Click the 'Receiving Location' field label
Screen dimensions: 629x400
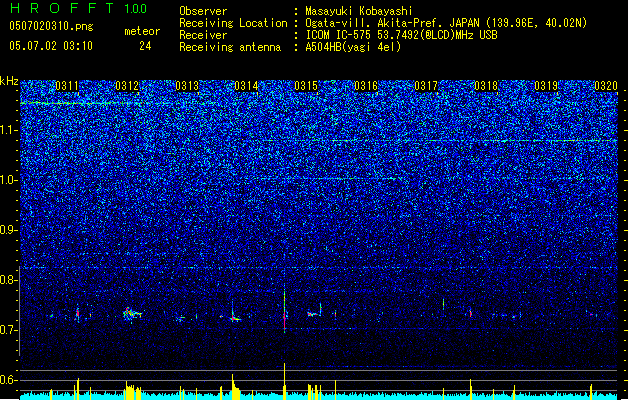click(233, 23)
